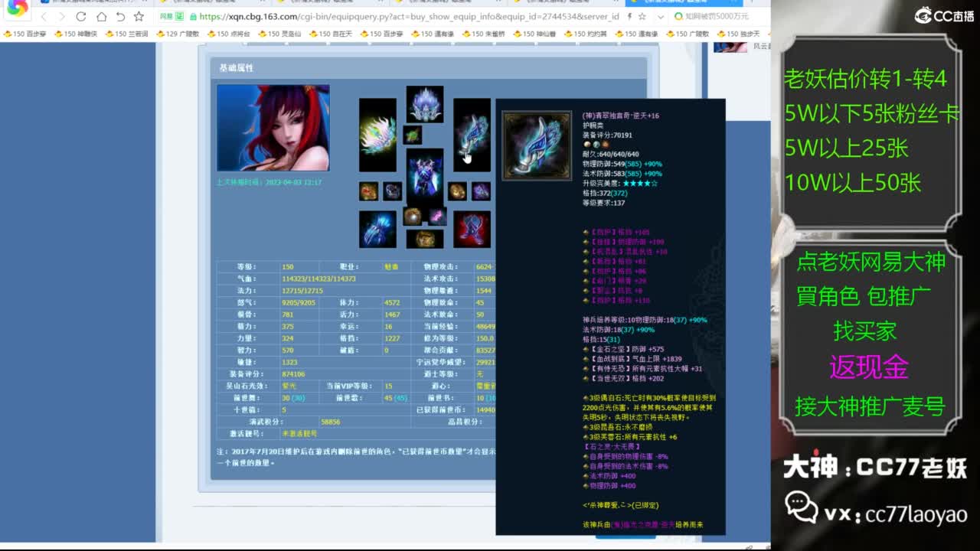Open the 150 兰若词 bookmark

(x=126, y=34)
